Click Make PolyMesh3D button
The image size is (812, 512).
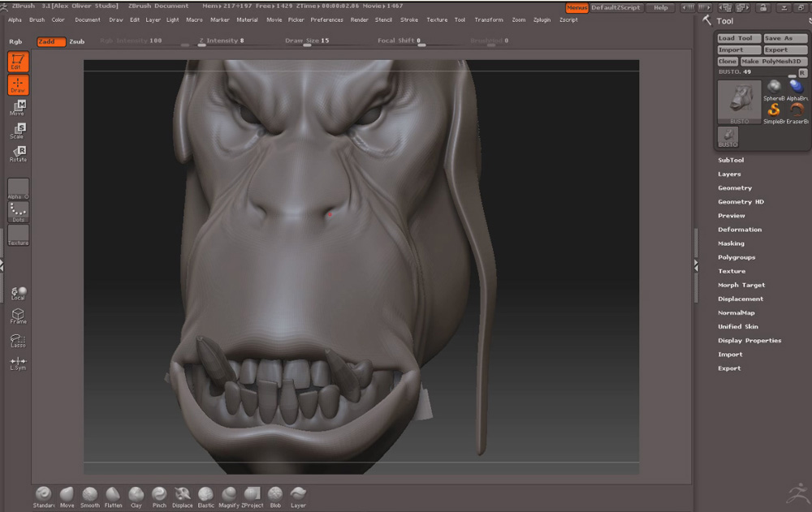(x=774, y=62)
